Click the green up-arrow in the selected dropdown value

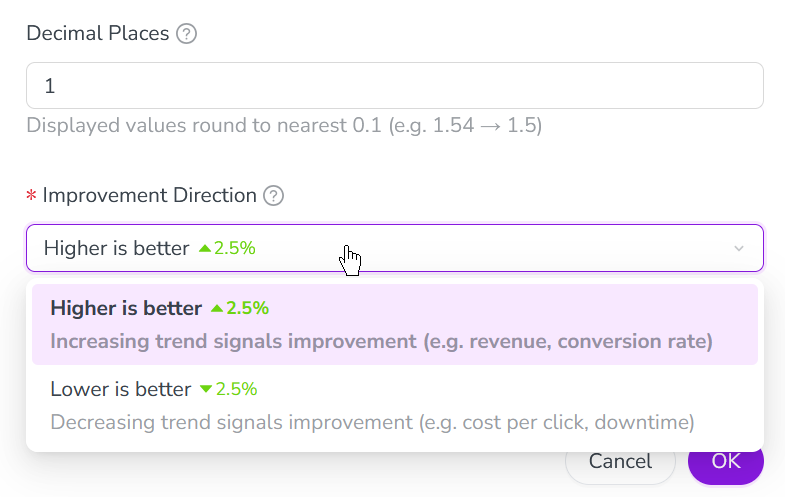point(205,248)
